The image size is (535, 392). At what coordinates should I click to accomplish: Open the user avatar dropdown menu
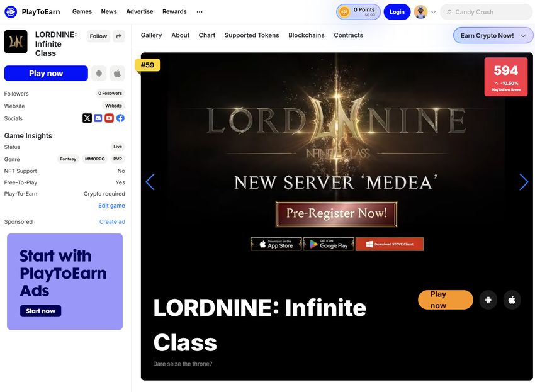[425, 12]
